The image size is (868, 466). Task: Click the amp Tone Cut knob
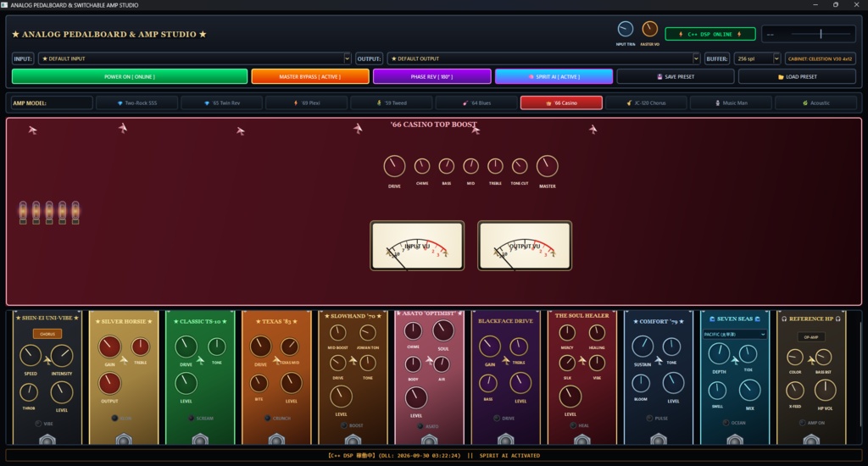click(x=520, y=166)
